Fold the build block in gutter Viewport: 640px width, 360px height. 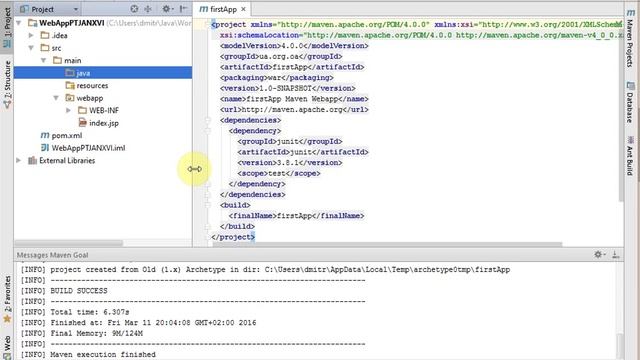(207, 205)
